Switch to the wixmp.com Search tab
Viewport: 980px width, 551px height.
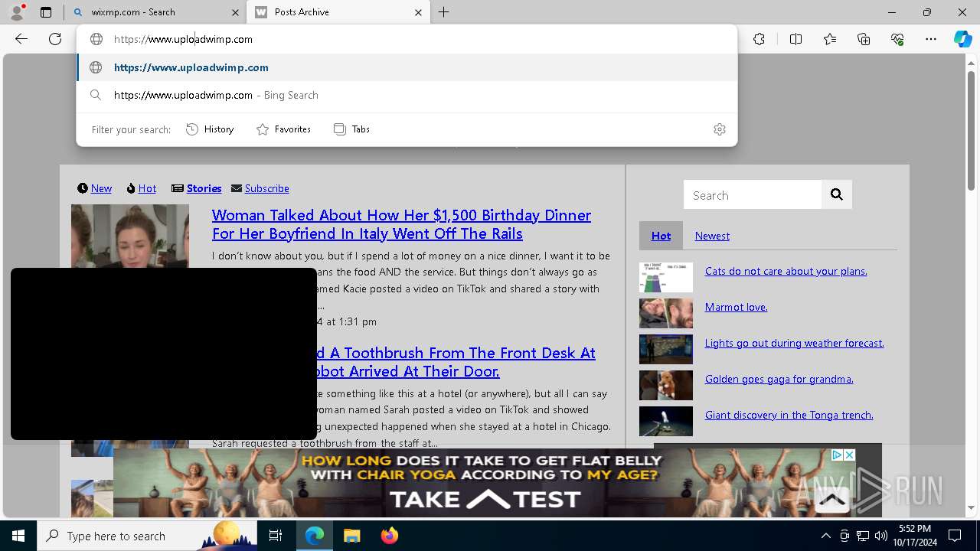pyautogui.click(x=154, y=12)
